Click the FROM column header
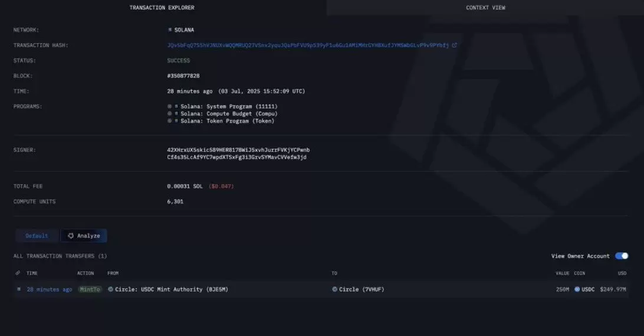Viewport: 644px width, 336px height. (113, 273)
